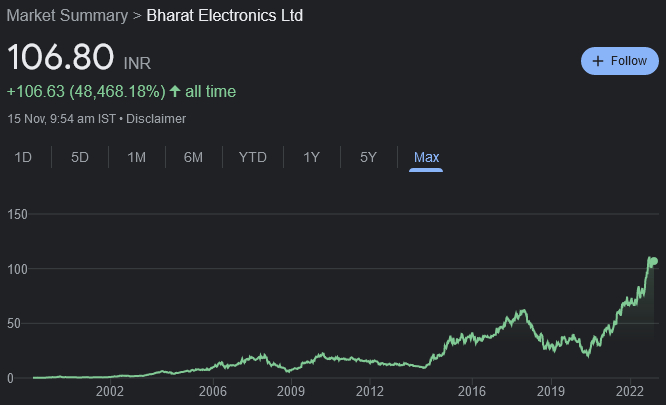This screenshot has height=405, width=666.
Task: Choose the 1Y range tab
Action: tap(311, 157)
